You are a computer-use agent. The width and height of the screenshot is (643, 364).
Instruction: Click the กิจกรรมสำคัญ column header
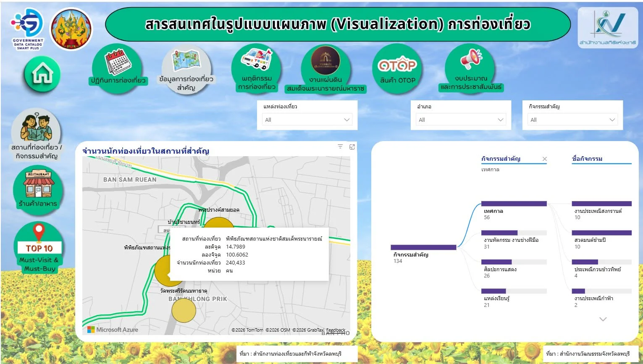click(501, 159)
